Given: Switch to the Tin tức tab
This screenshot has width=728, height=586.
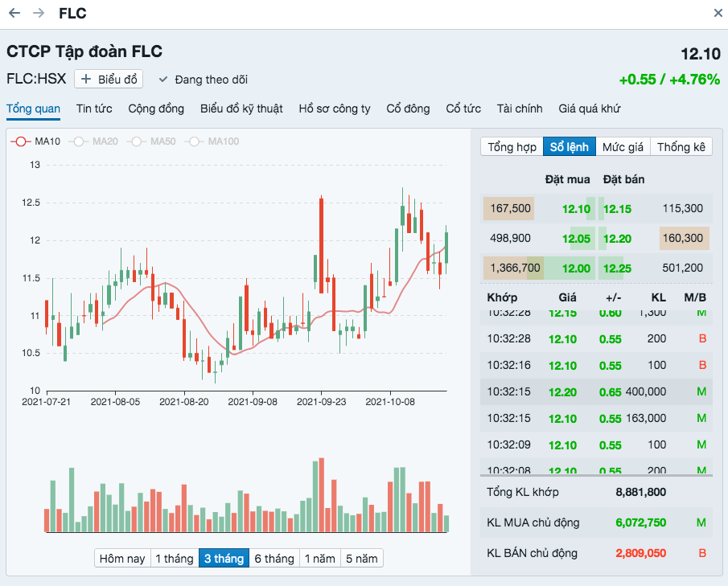Looking at the screenshot, I should [x=94, y=109].
